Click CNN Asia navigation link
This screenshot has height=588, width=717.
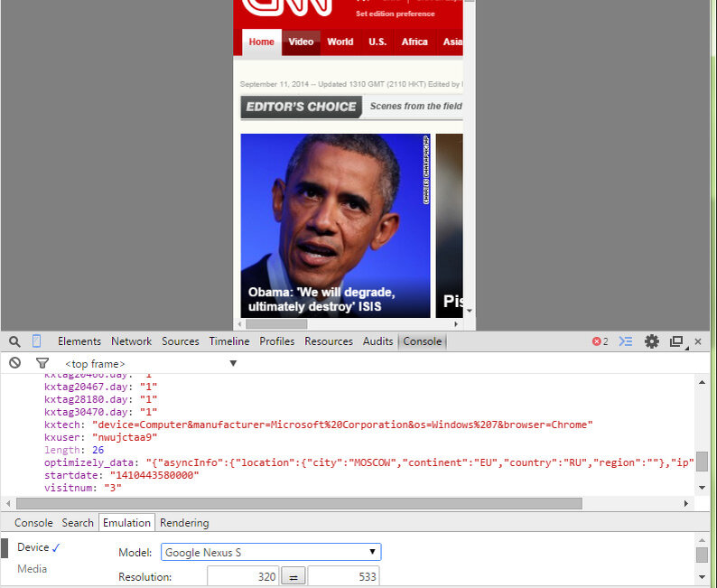click(x=452, y=42)
